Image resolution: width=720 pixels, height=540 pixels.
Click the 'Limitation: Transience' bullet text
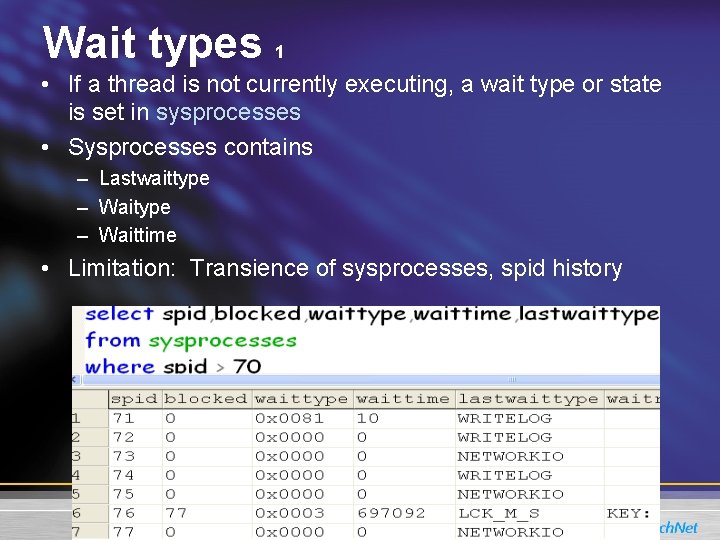click(345, 268)
